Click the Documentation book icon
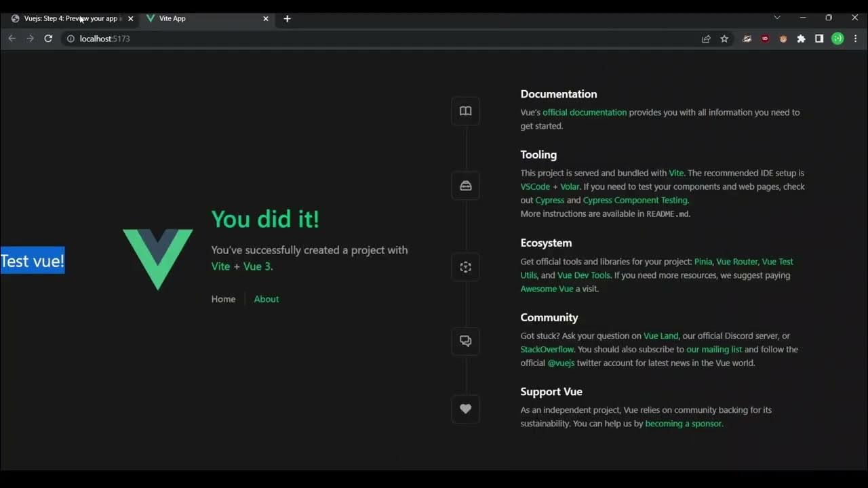868x488 pixels. coord(465,111)
